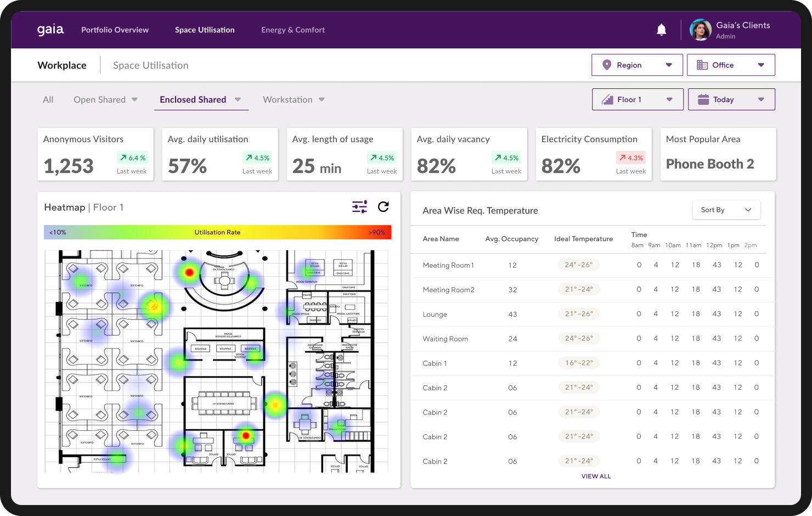Open the Energy & Comfort tab
The width and height of the screenshot is (812, 516).
pyautogui.click(x=293, y=30)
